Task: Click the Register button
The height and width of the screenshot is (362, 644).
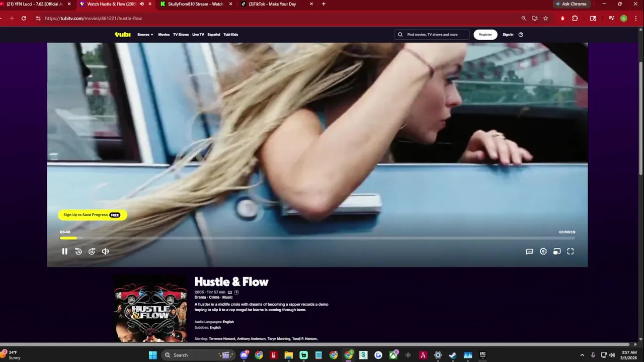Action: pos(486,35)
